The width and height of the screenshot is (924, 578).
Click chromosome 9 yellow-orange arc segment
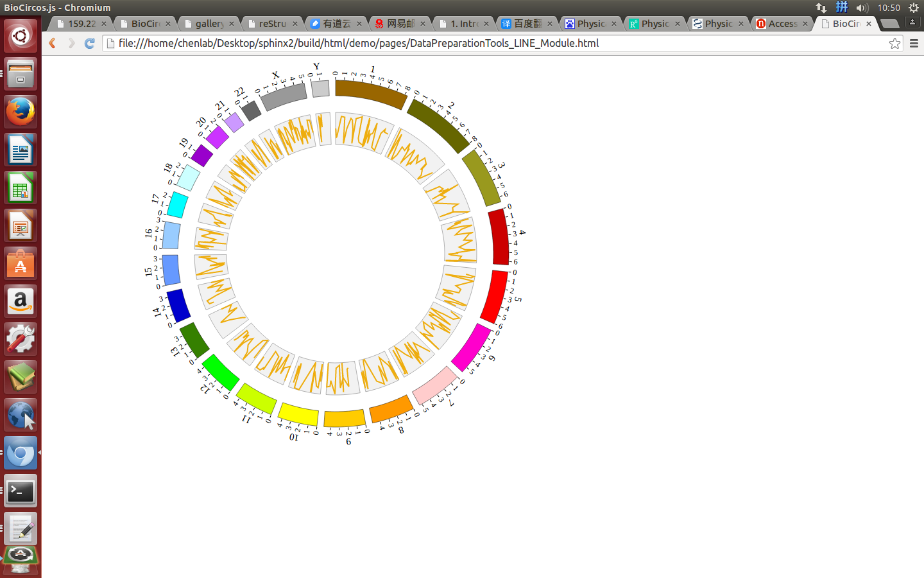click(x=345, y=419)
